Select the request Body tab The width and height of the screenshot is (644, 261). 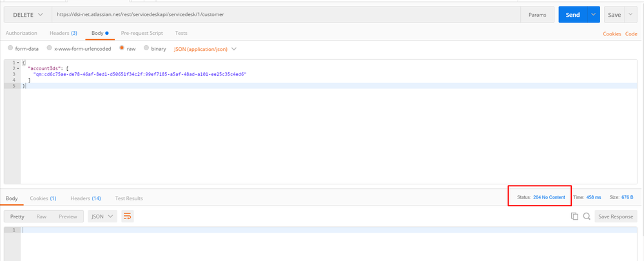(100, 34)
